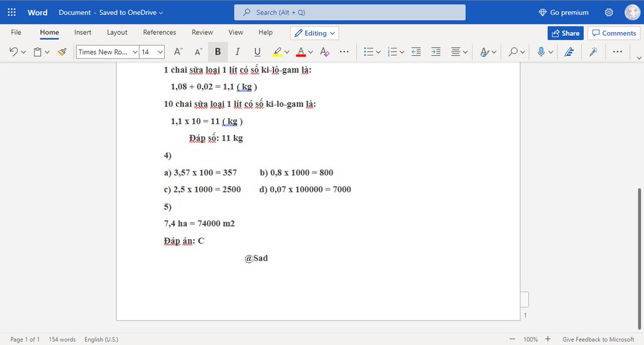Expand the styles dropdown arrow
This screenshot has height=345, width=644.
point(494,52)
